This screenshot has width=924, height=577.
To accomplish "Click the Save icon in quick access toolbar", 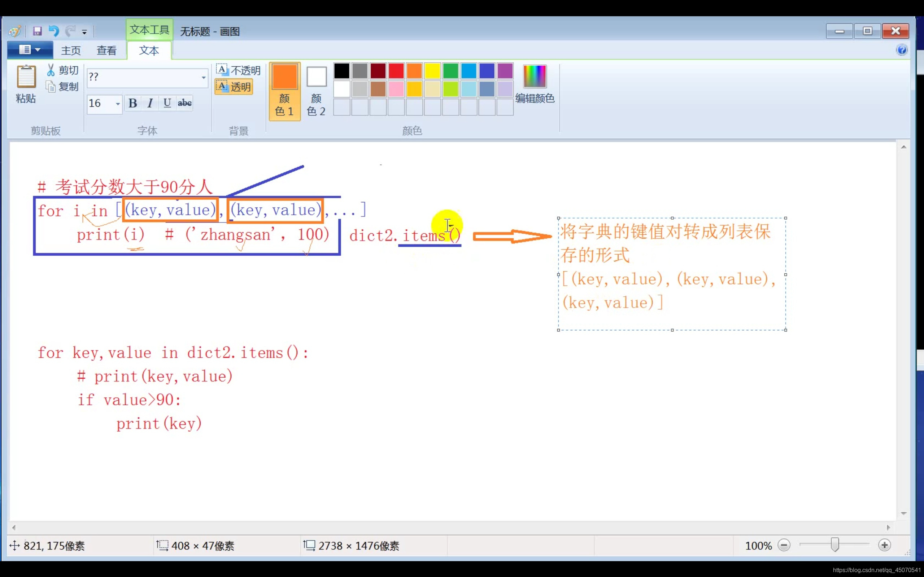I will click(x=37, y=31).
